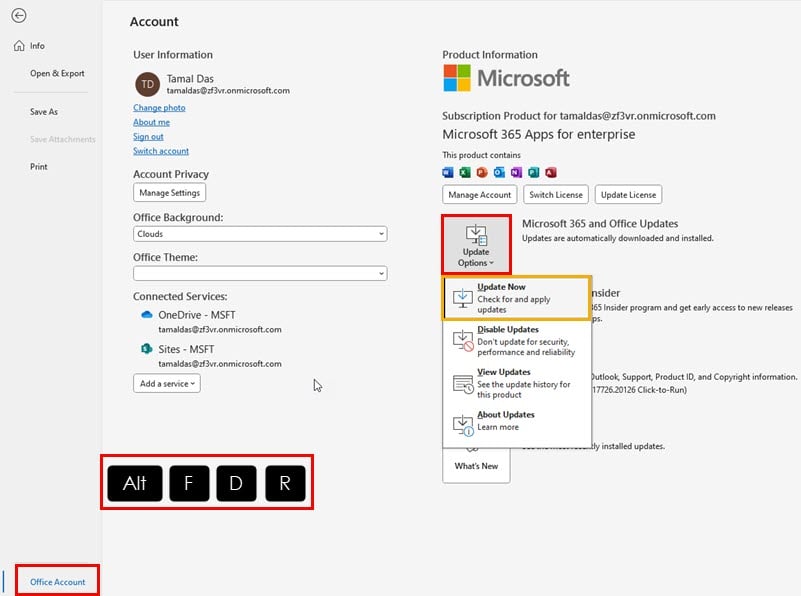
Task: Click the Switch account link
Action: (161, 151)
